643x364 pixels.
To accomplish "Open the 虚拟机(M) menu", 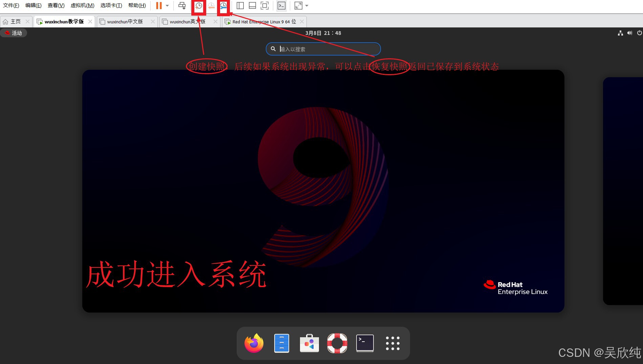I will pyautogui.click(x=83, y=5).
